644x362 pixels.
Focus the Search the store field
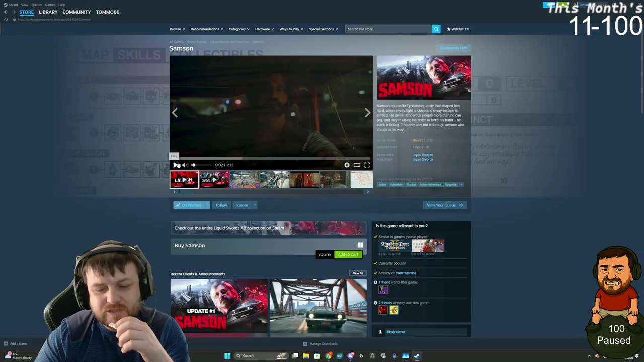tap(388, 29)
